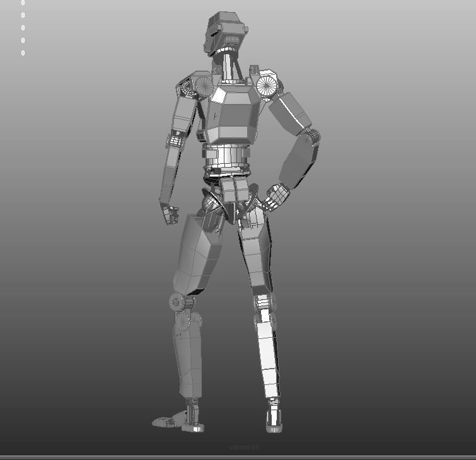Select the robot's head mesh
This screenshot has width=476, height=460.
point(225,33)
